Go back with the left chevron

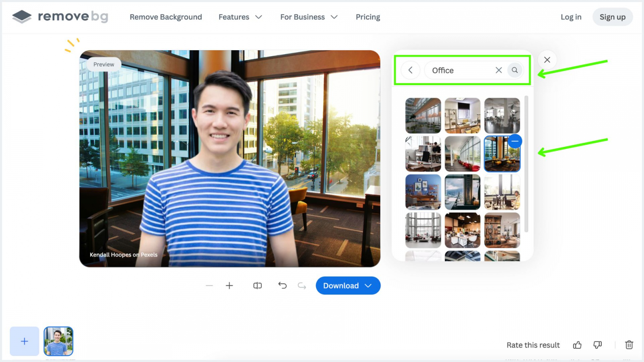(411, 70)
